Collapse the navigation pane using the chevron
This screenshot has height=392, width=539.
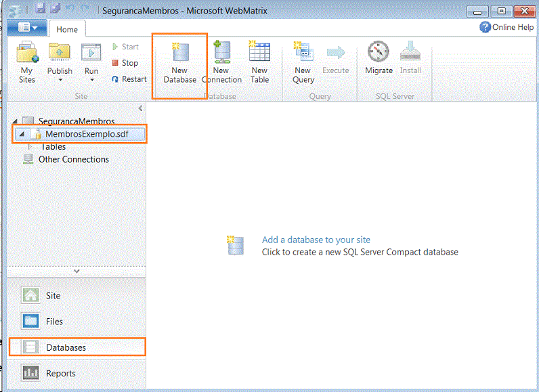[x=140, y=108]
